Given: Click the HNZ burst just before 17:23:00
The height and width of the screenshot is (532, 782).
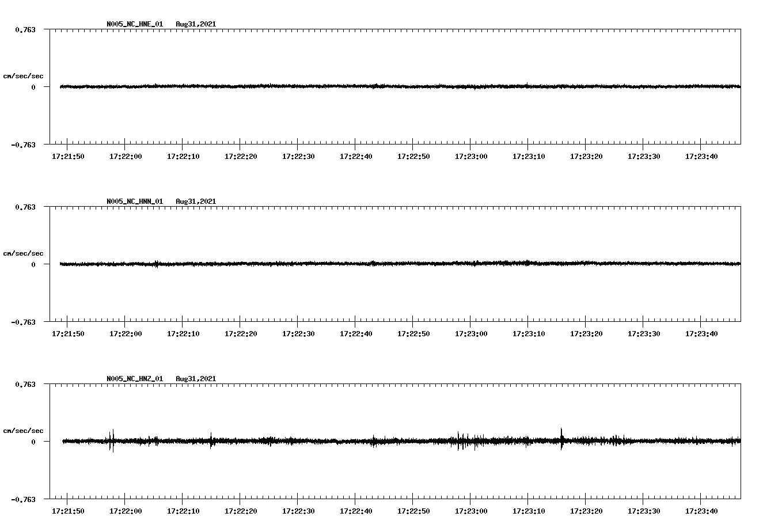Looking at the screenshot, I should tap(462, 441).
